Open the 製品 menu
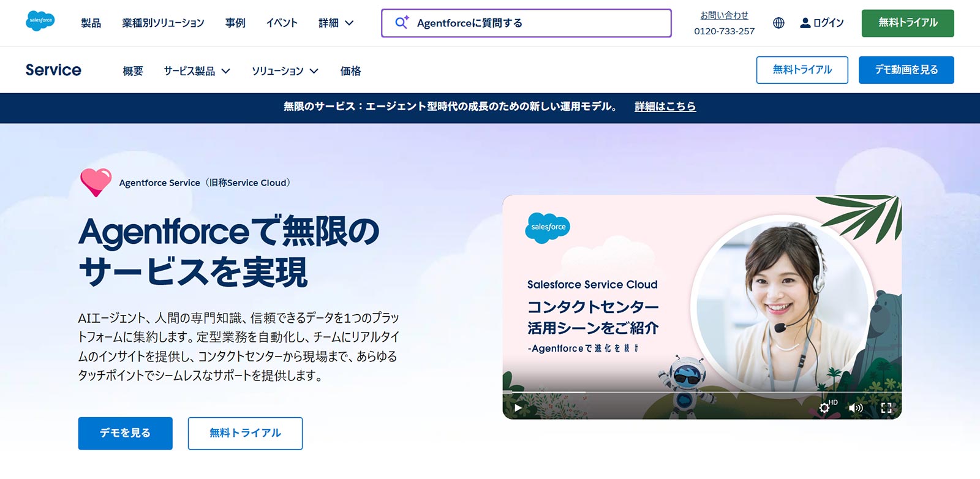 (91, 23)
